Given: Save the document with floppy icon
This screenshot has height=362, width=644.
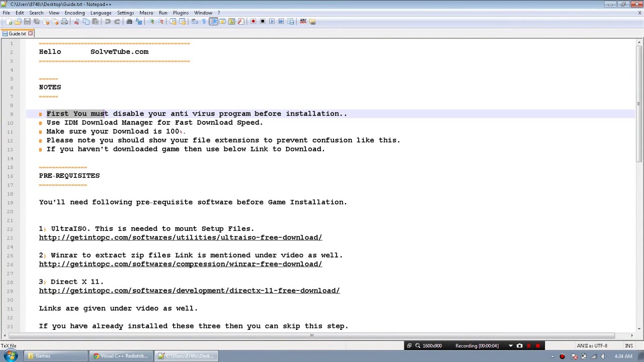Looking at the screenshot, I should (27, 22).
